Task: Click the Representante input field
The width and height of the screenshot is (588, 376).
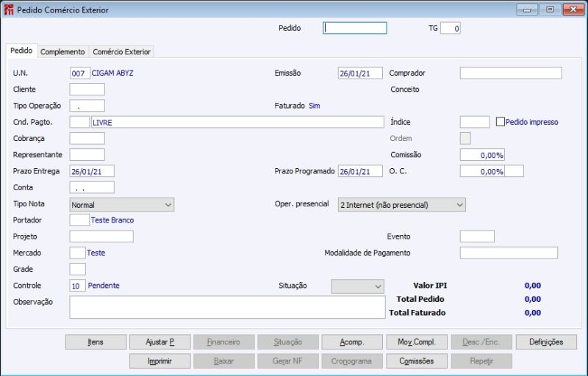Action: coord(87,155)
